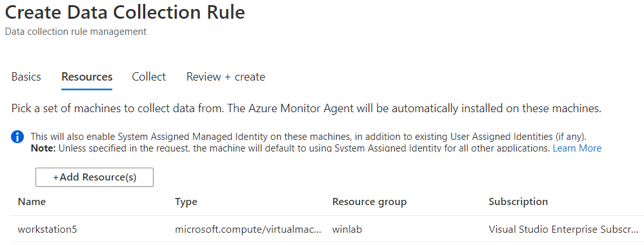
Task: Click the Create Data Collection Rule heading
Action: [125, 12]
